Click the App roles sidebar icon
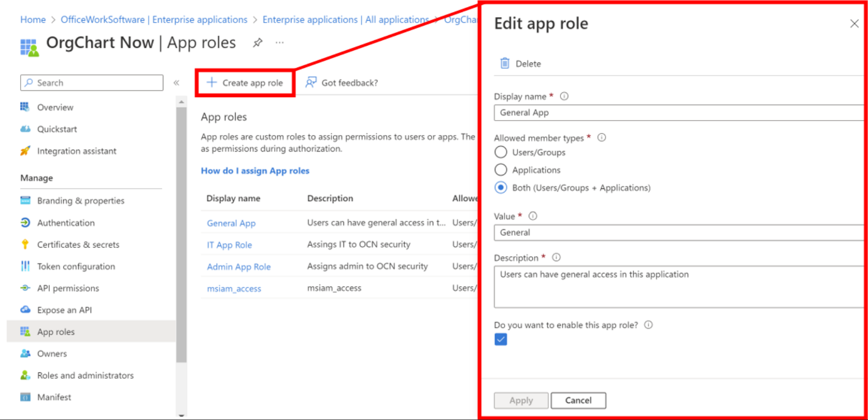This screenshot has height=420, width=868. [x=25, y=332]
